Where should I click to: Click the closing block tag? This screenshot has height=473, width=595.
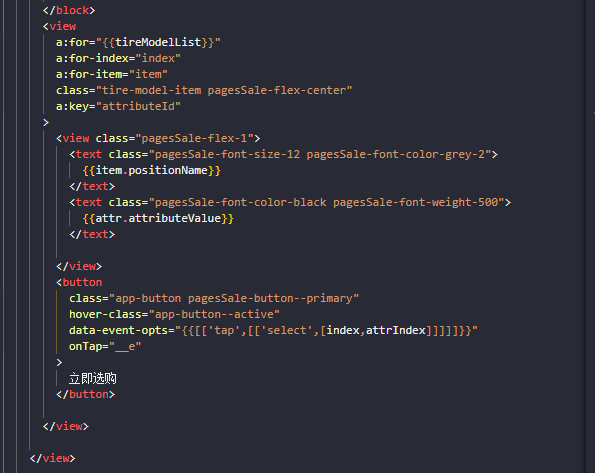pos(69,10)
